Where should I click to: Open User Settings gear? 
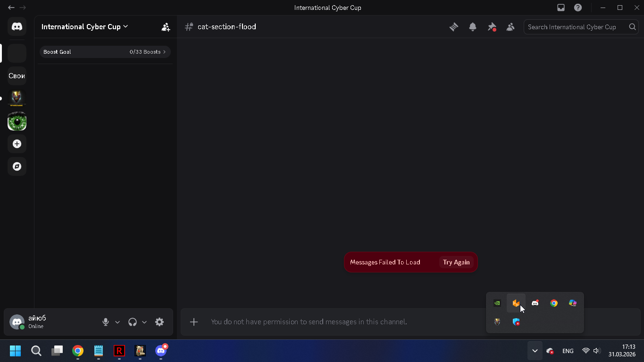click(x=159, y=322)
